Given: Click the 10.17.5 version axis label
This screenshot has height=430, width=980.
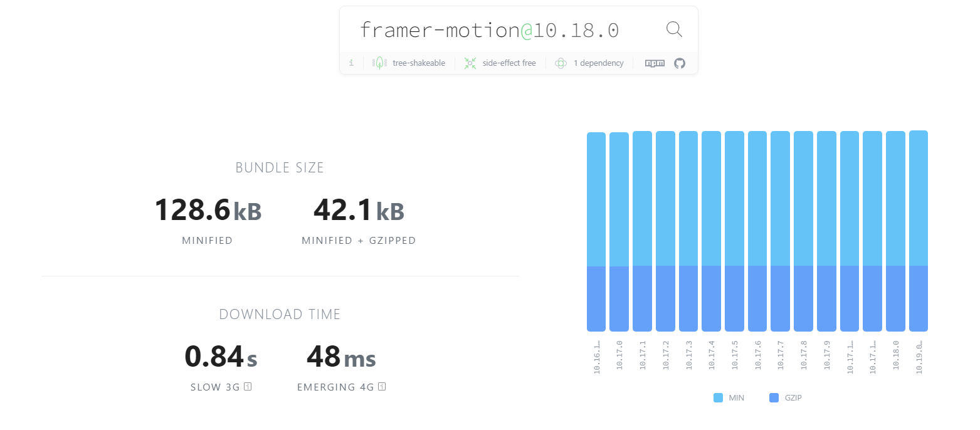Looking at the screenshot, I should tap(735, 357).
